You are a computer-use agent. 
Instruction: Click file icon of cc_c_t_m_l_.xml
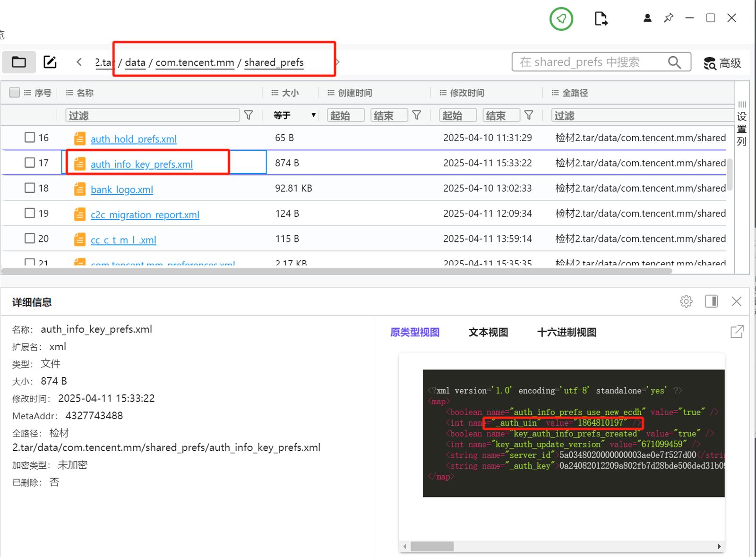tap(80, 240)
